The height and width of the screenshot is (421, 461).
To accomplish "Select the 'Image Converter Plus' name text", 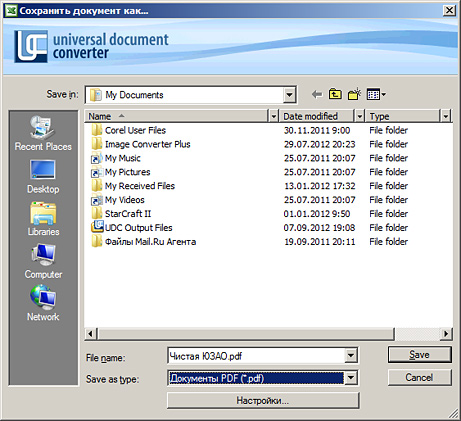I will (148, 144).
